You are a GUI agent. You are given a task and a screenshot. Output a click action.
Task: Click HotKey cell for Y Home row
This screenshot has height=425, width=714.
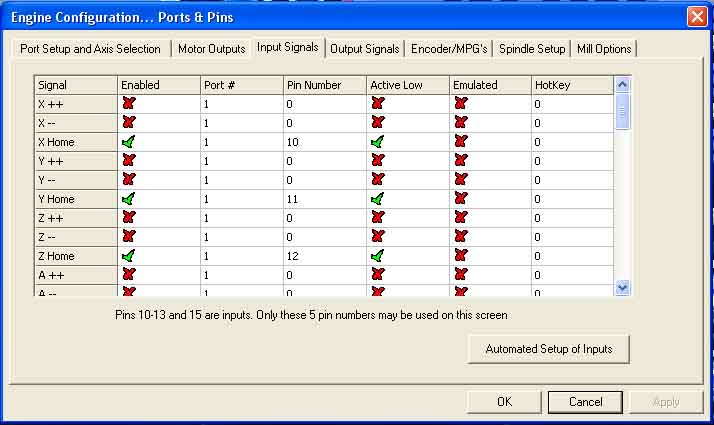tap(572, 199)
